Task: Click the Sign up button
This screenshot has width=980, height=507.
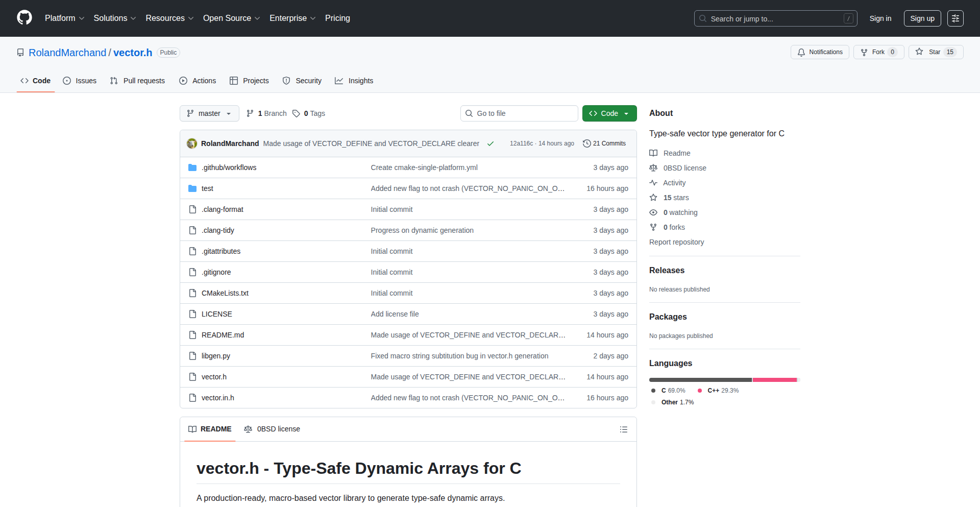Action: click(922, 18)
